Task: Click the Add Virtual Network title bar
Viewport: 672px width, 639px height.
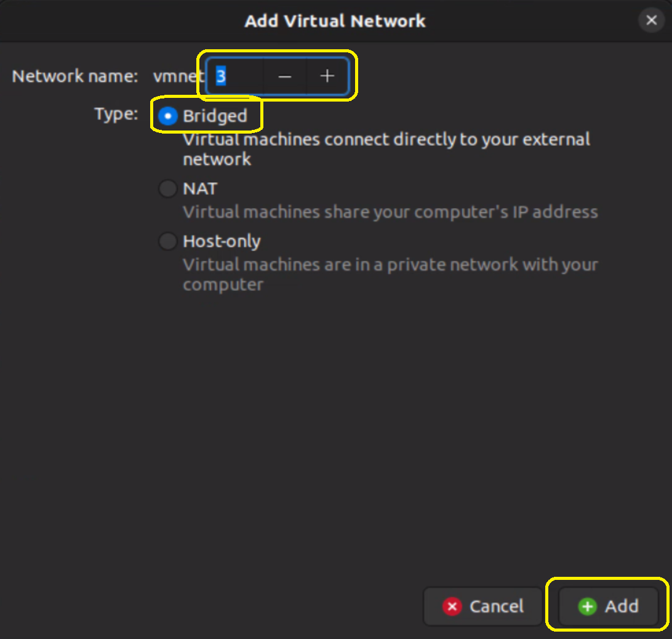Action: [335, 20]
